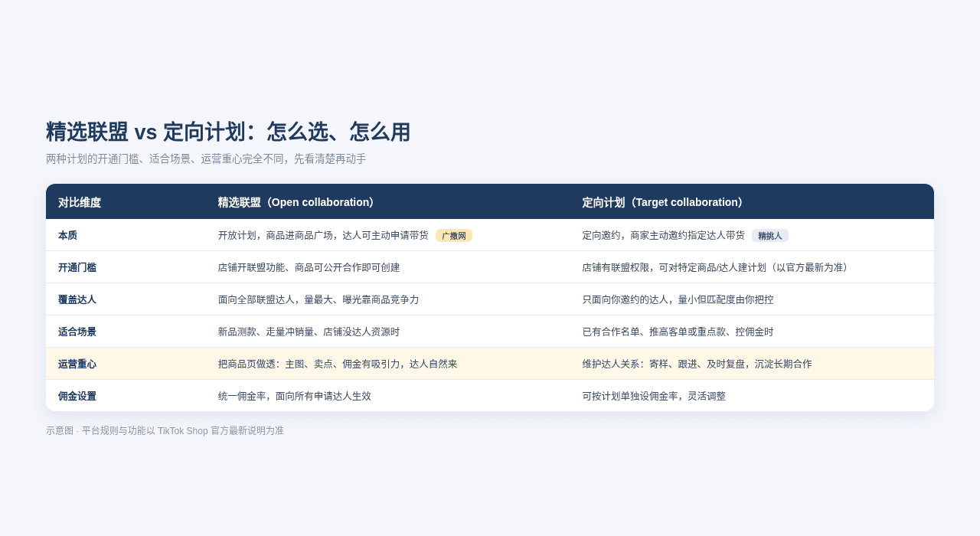This screenshot has width=980, height=536.
Task: Click the subtitle 两种计划的开通门槛、适合场景
Action: pyautogui.click(x=206, y=159)
